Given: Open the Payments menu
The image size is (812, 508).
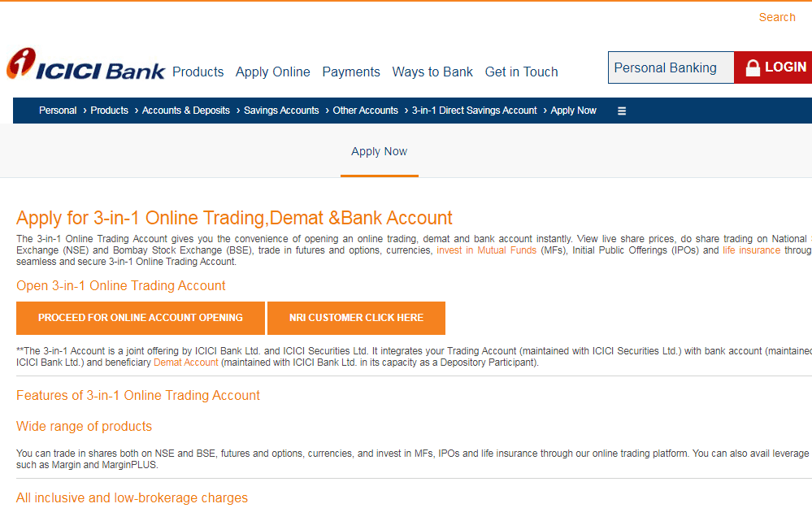Looking at the screenshot, I should 351,72.
